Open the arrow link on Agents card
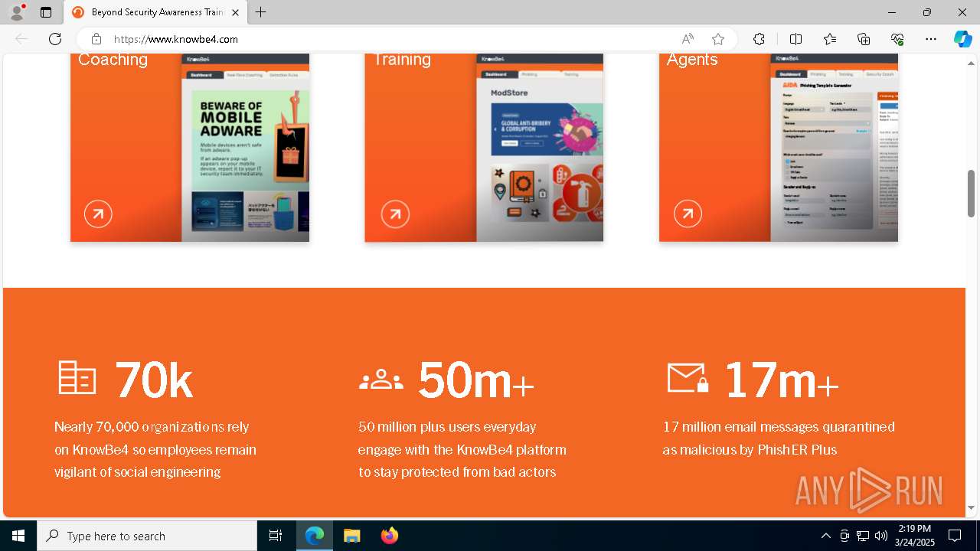Screen dimensions: 980x551 [x=688, y=214]
